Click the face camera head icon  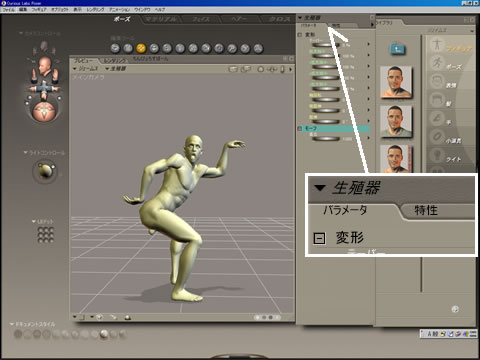tap(44, 66)
